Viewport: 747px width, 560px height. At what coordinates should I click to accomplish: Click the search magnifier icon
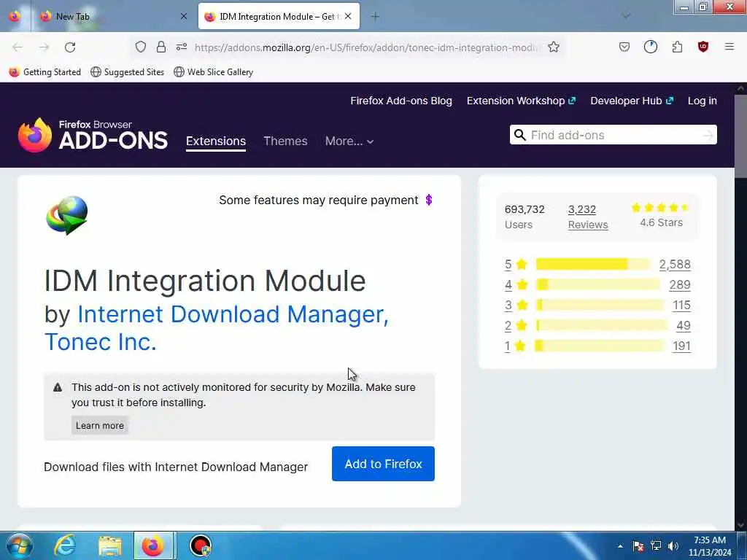pyautogui.click(x=519, y=135)
